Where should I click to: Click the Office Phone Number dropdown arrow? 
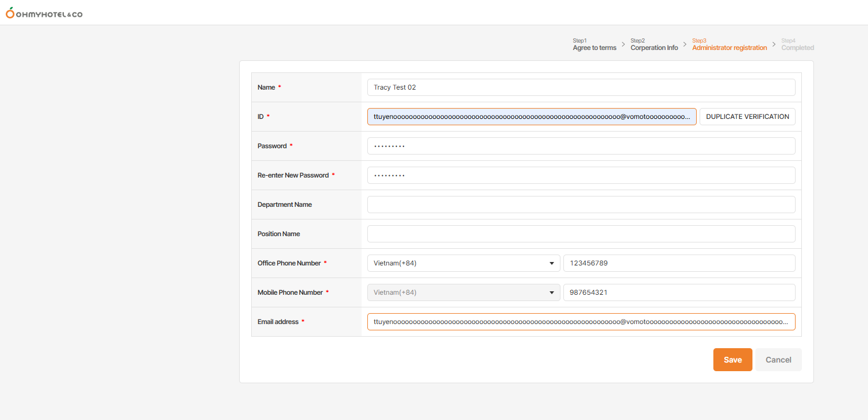click(552, 264)
